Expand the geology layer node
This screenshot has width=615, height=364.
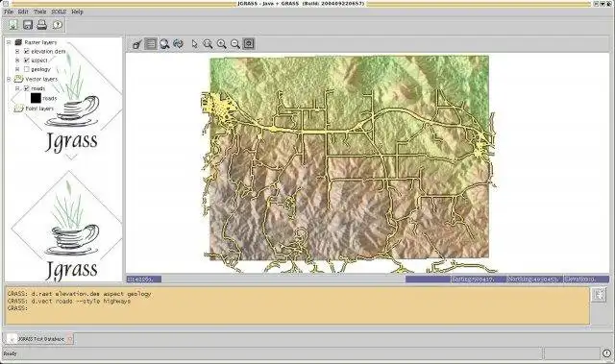(x=17, y=69)
